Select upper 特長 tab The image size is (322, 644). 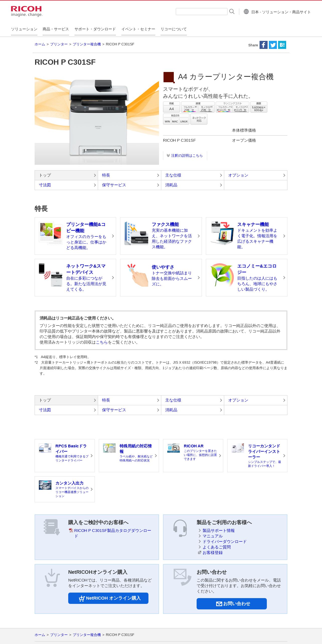pyautogui.click(x=129, y=175)
